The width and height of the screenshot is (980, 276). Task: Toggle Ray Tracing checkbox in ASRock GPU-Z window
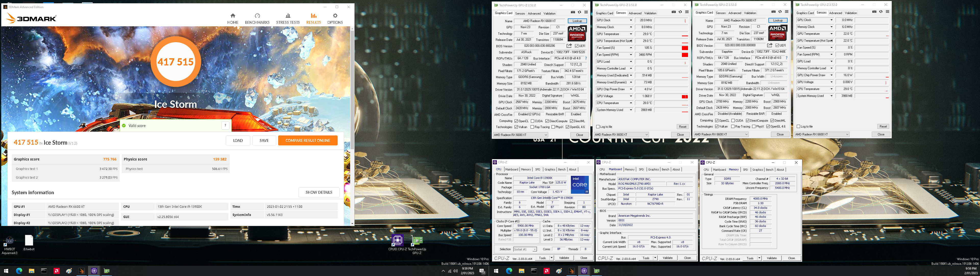click(532, 127)
